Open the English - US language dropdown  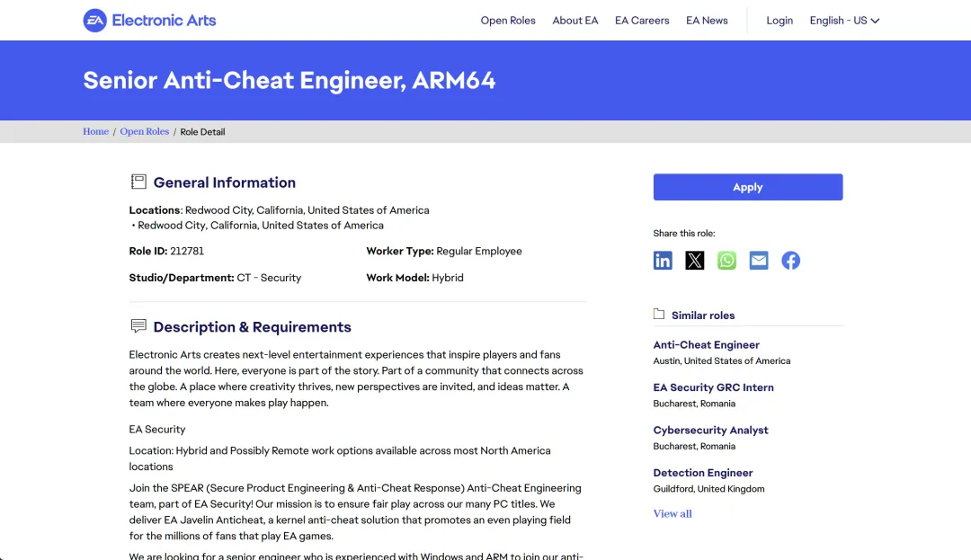(x=844, y=21)
